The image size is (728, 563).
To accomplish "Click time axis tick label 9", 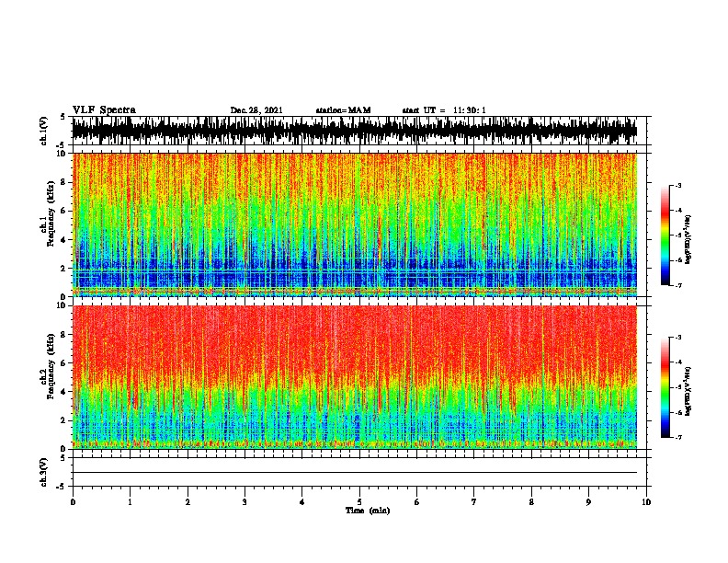I will pos(588,502).
